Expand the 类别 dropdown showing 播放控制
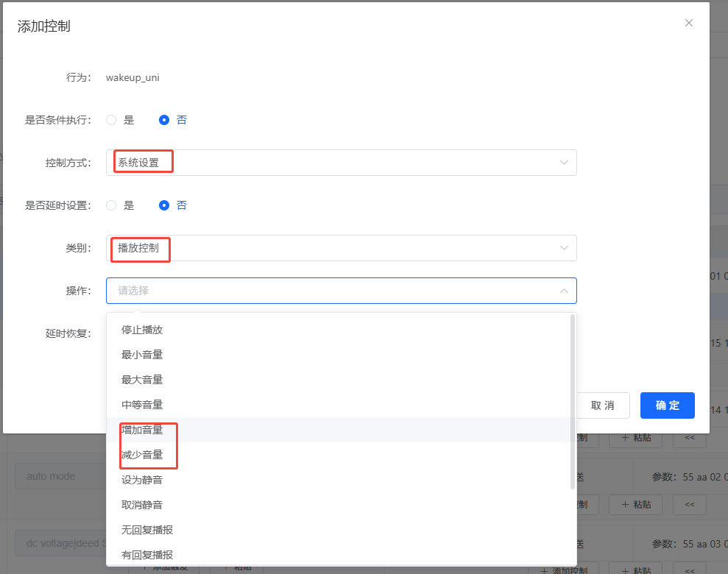The image size is (728, 574). tap(341, 248)
